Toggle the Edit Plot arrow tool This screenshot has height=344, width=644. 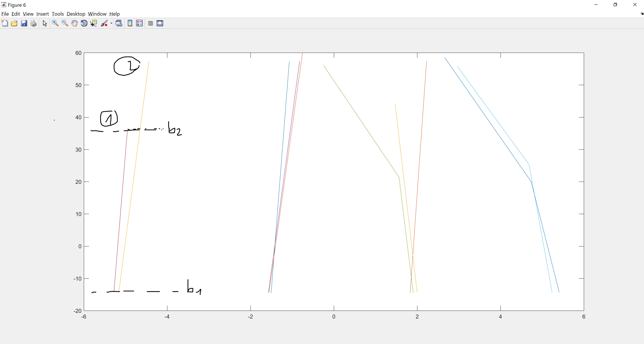[x=45, y=23]
